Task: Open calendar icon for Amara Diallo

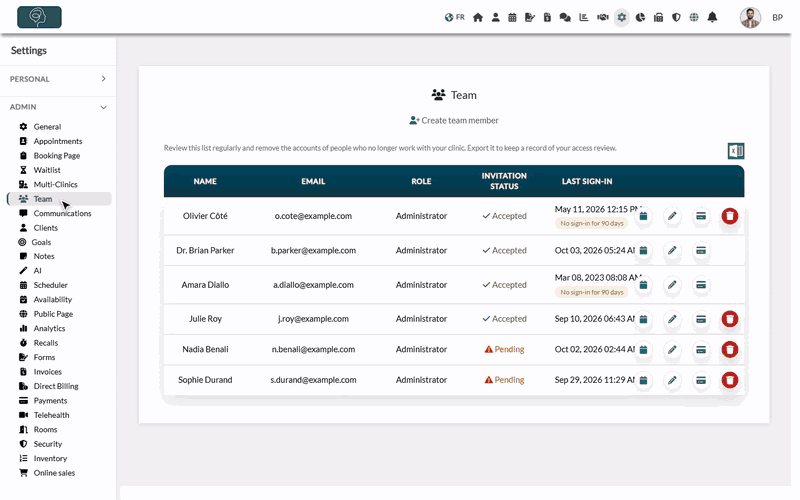Action: [x=643, y=285]
